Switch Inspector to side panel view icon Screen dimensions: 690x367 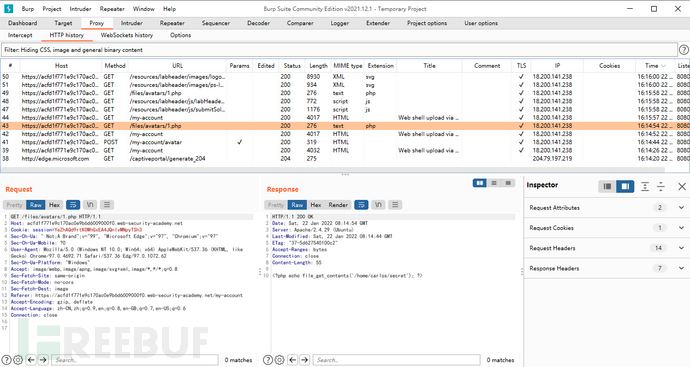[625, 186]
